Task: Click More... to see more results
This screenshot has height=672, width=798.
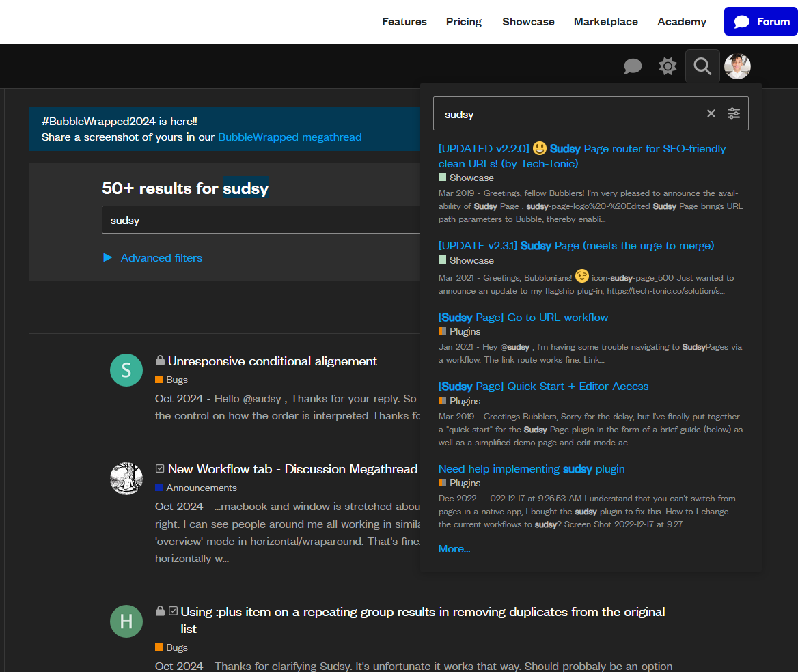Action: click(454, 549)
